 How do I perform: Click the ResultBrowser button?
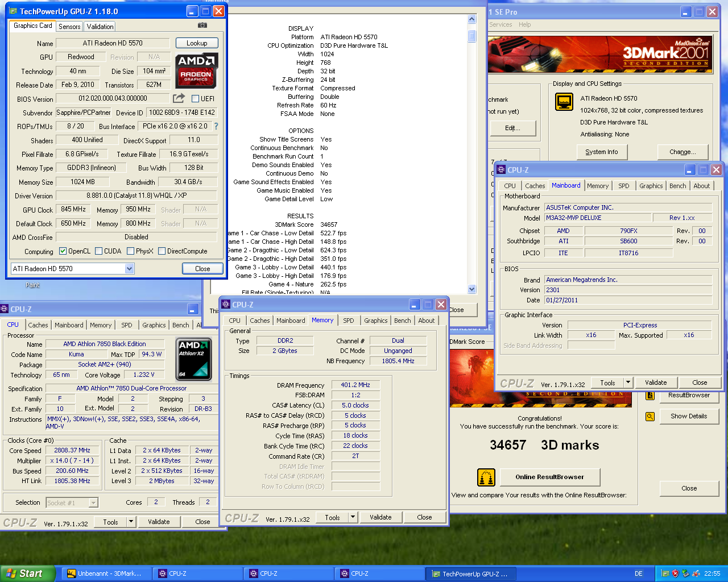689,396
